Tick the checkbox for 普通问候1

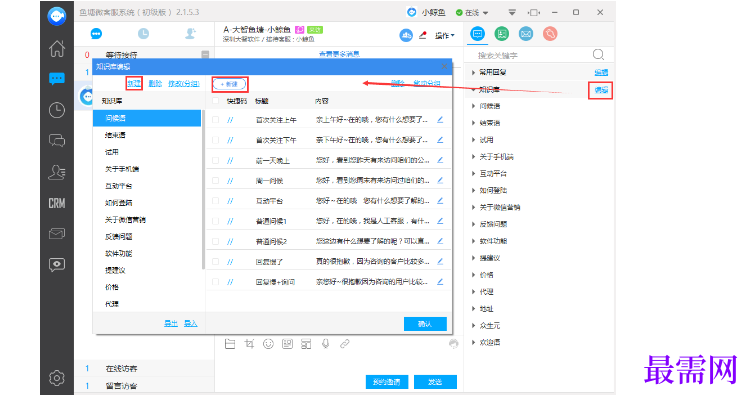[x=216, y=221]
